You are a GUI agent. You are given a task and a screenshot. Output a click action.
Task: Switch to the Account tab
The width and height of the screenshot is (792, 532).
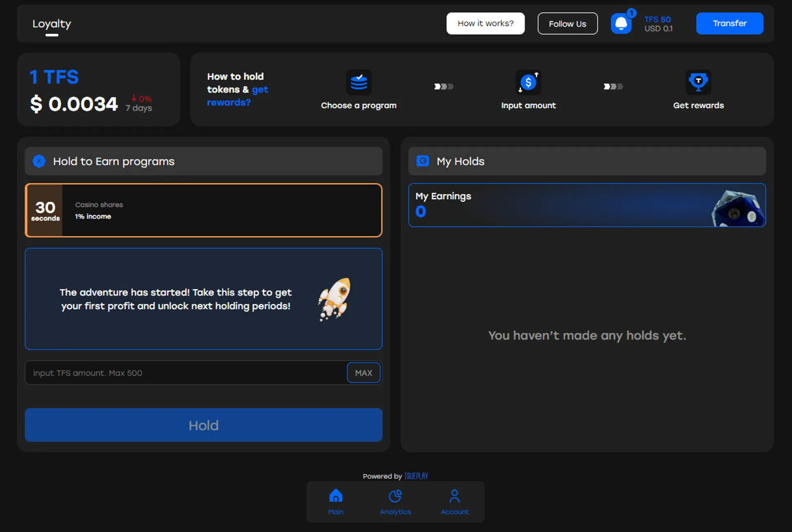click(454, 497)
